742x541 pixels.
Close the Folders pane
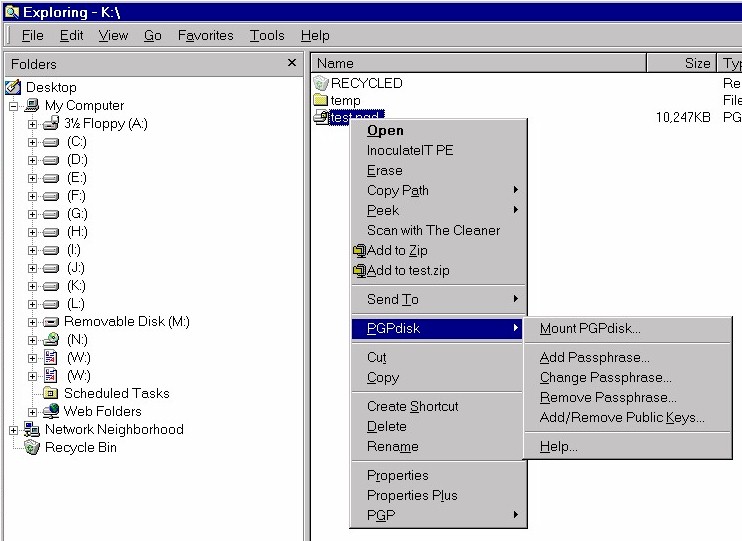[292, 62]
